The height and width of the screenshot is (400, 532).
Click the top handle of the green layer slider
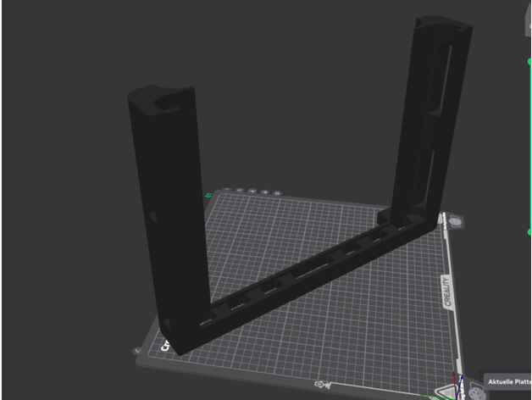[529, 61]
